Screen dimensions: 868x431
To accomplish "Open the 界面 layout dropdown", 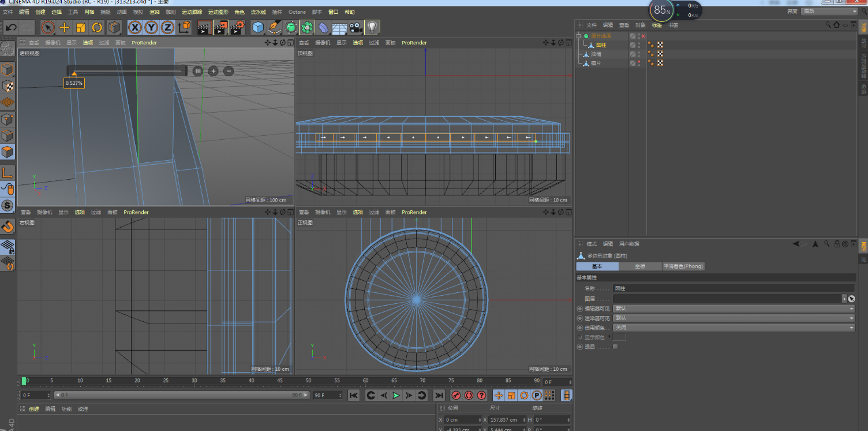I will [x=830, y=11].
